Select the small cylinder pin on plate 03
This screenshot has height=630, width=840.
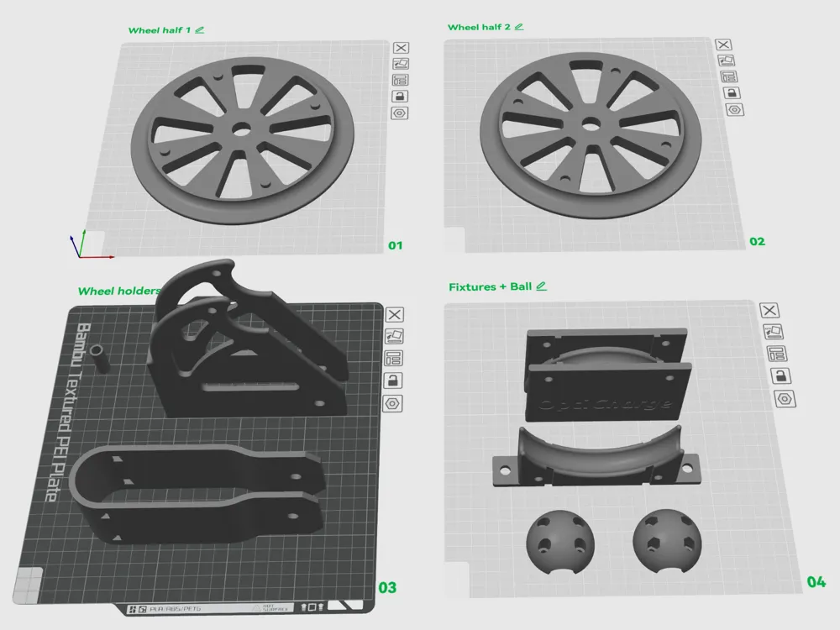tap(100, 358)
